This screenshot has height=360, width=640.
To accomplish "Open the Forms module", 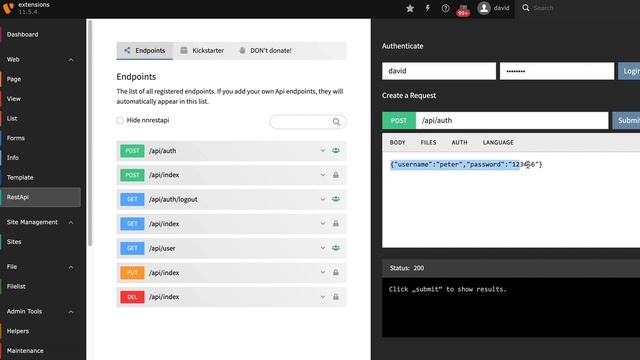I will coord(40,138).
